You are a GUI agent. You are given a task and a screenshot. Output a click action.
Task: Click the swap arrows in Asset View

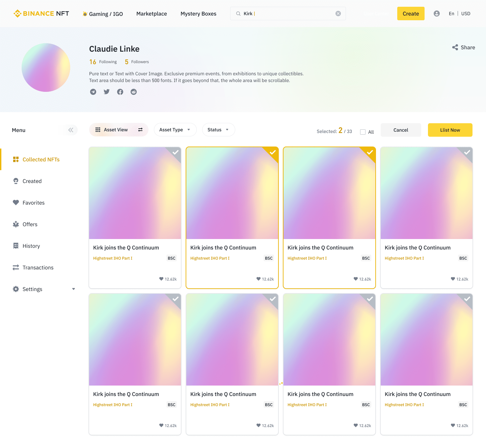(x=140, y=130)
